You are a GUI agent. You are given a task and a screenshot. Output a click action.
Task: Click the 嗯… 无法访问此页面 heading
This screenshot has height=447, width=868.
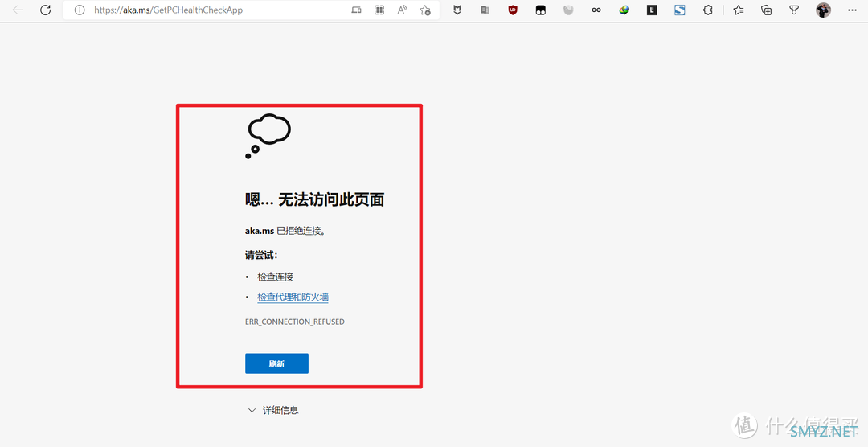coord(314,199)
